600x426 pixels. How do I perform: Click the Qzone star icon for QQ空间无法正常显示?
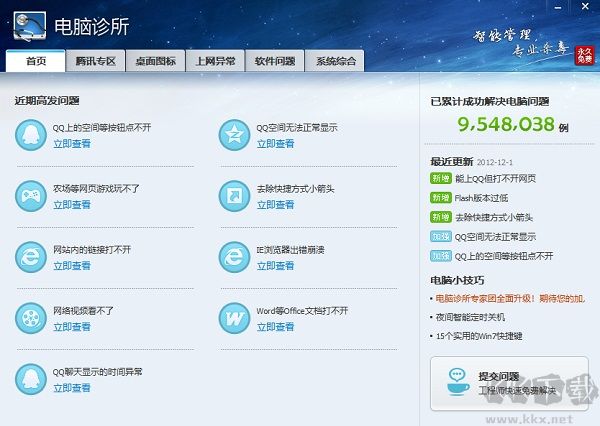pyautogui.click(x=234, y=135)
